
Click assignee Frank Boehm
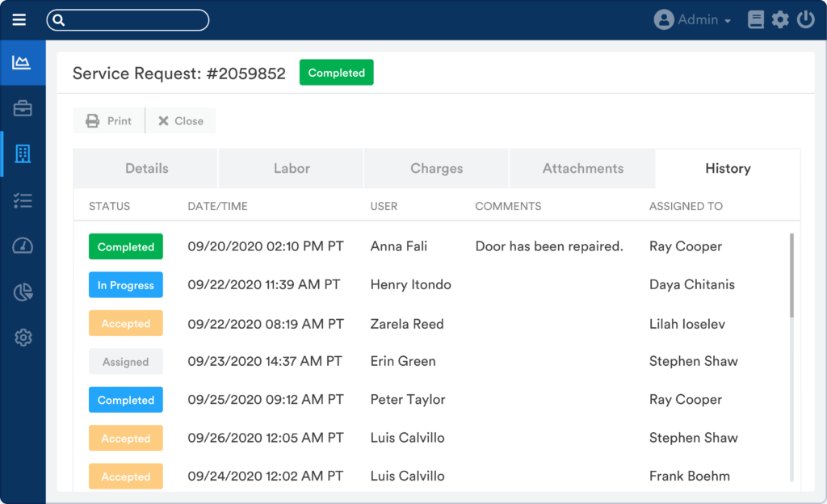point(690,476)
